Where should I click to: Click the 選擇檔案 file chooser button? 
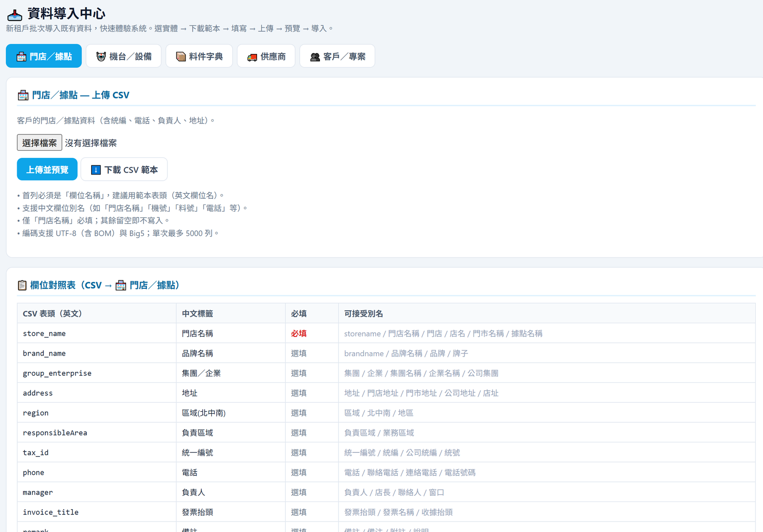[40, 143]
